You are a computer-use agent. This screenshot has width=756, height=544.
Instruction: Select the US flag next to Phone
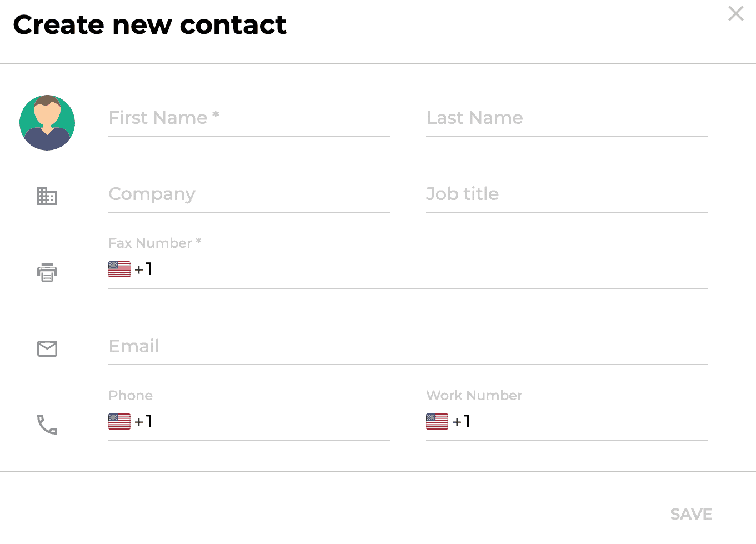pyautogui.click(x=119, y=421)
